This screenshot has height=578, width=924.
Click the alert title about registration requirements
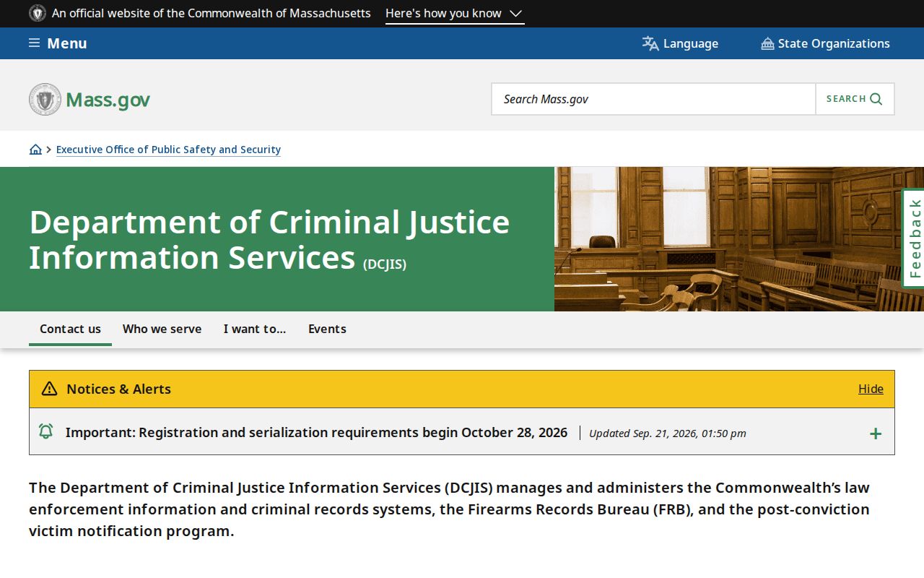click(316, 432)
